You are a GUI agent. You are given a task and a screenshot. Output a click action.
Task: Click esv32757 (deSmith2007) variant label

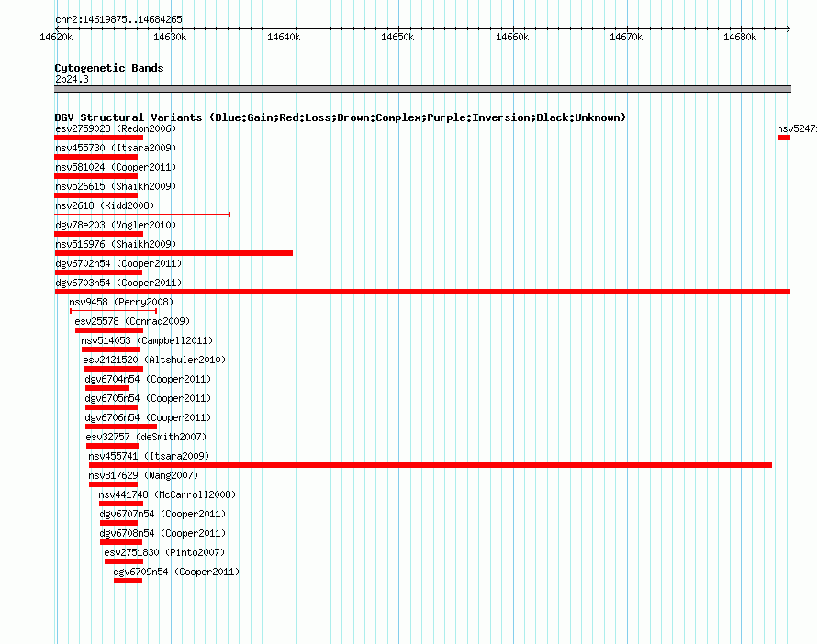tap(146, 437)
